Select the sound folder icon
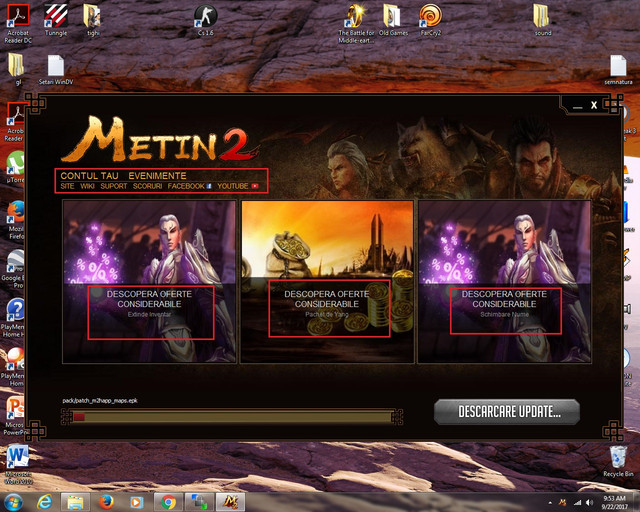The width and height of the screenshot is (640, 512). point(542,20)
